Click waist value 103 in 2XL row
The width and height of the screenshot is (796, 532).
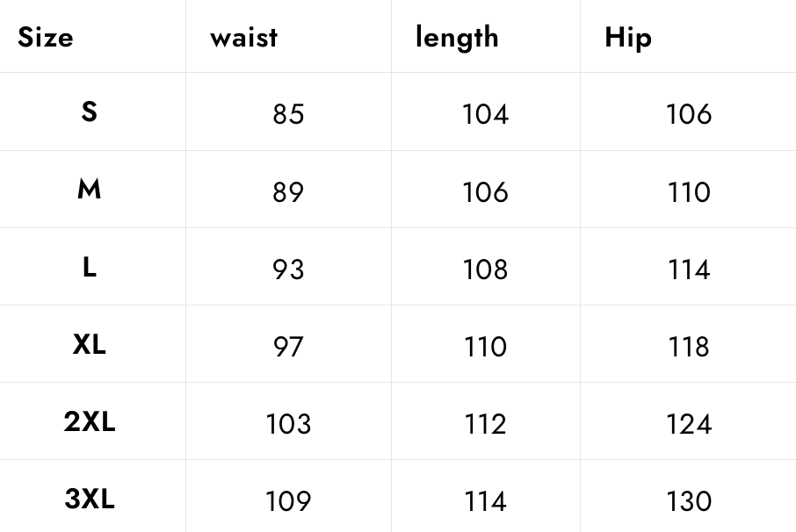tap(288, 424)
